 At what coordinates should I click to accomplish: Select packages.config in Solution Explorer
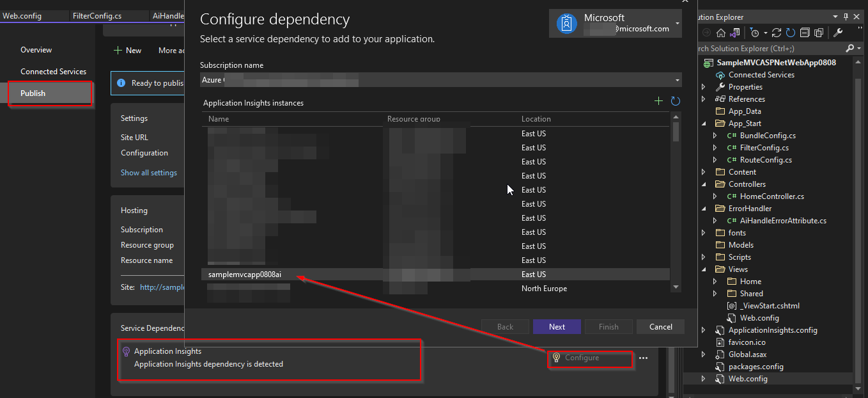[x=756, y=367]
